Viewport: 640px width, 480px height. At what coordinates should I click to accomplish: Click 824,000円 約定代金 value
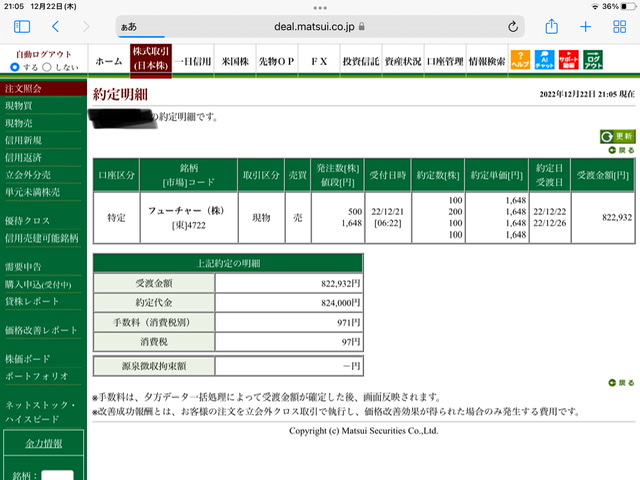(340, 303)
